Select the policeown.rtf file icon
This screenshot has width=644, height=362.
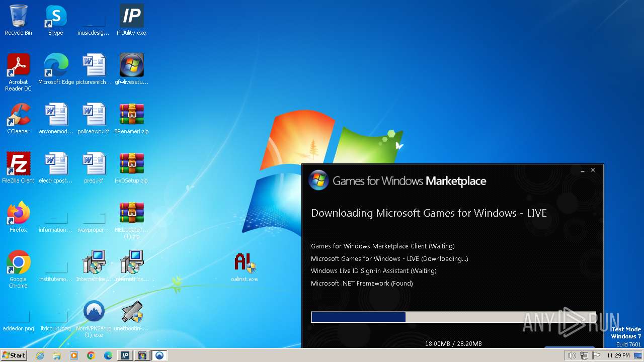click(x=94, y=119)
